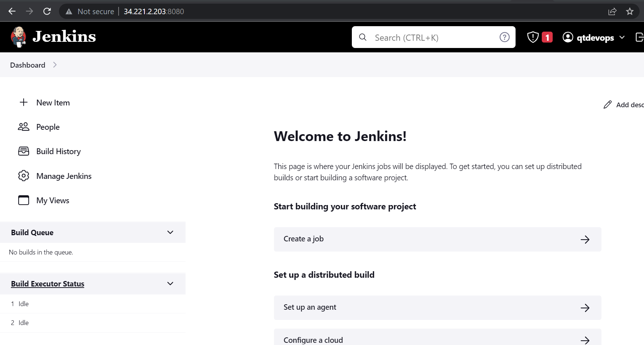Collapse the Build Executor Status chevron
This screenshot has height=345, width=644.
tap(170, 284)
